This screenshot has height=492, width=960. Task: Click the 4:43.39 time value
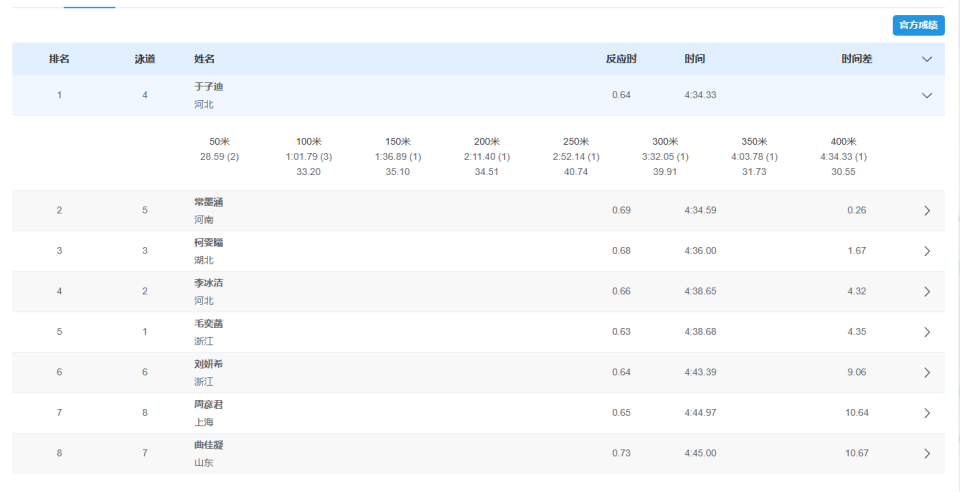pyautogui.click(x=700, y=372)
